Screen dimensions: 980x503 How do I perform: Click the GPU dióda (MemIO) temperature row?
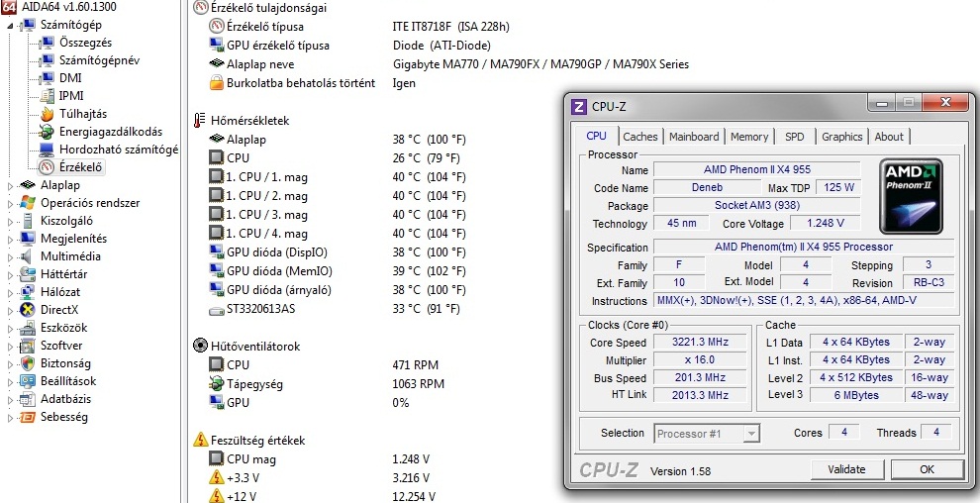point(338,271)
